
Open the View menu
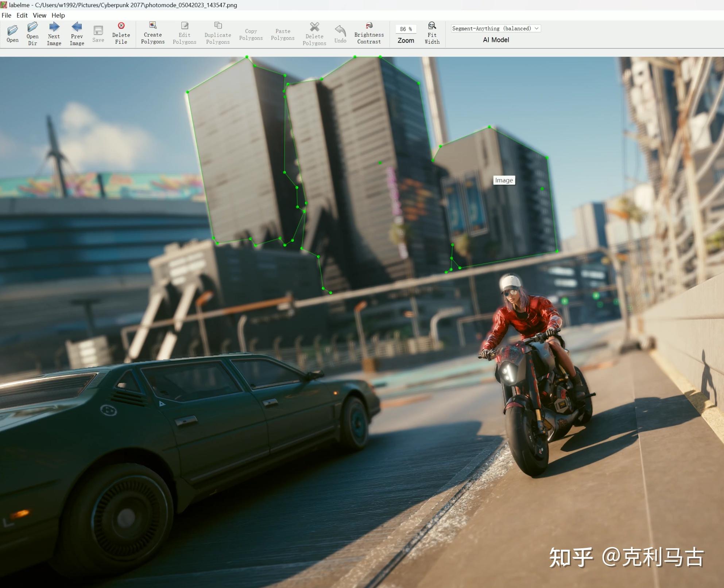pos(39,15)
